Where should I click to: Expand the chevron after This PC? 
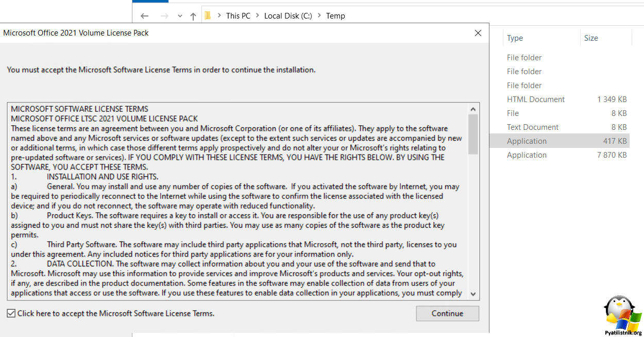pyautogui.click(x=257, y=16)
